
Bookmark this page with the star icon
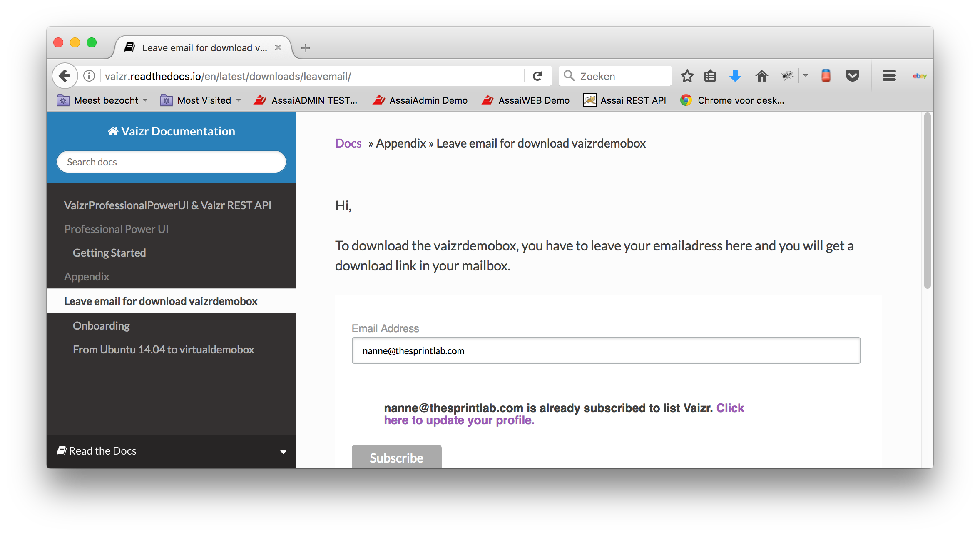coord(687,76)
